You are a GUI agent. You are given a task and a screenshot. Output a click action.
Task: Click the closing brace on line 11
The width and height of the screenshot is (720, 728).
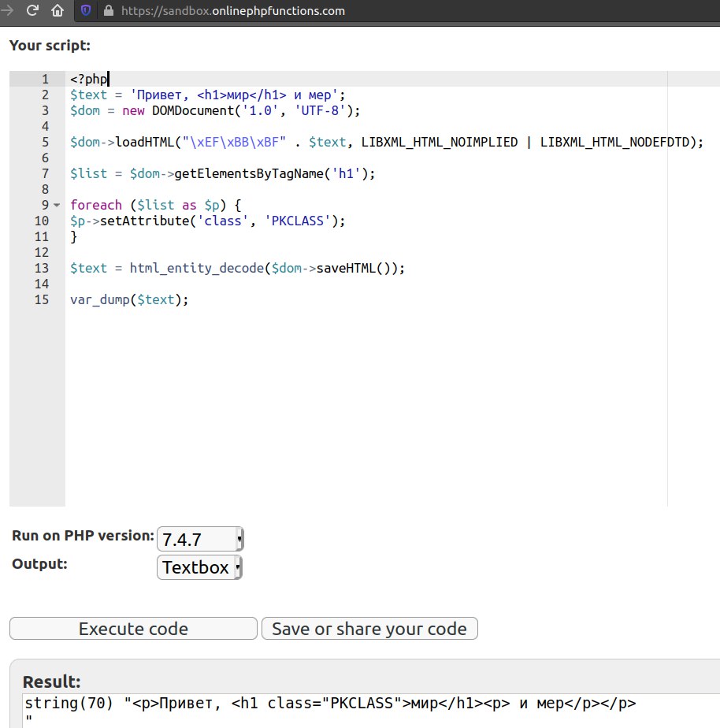73,237
